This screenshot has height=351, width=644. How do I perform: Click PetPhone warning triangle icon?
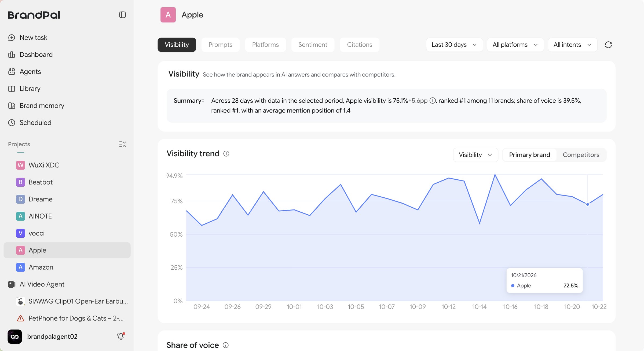tap(20, 318)
